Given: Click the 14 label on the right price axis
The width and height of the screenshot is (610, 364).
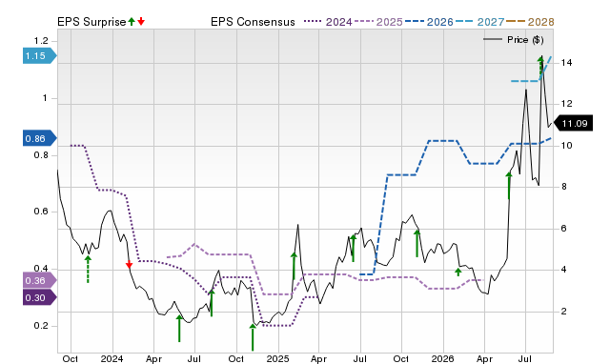Looking at the screenshot, I should click(x=566, y=63).
